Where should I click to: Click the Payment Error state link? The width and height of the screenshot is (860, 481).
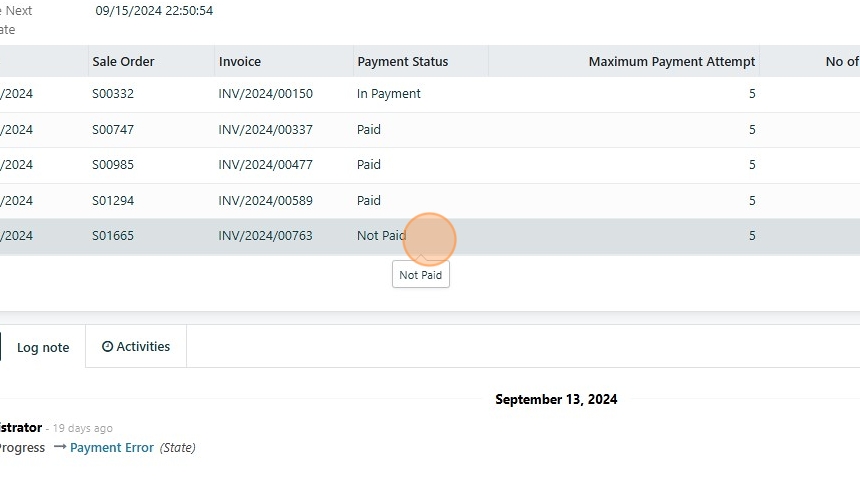(112, 448)
